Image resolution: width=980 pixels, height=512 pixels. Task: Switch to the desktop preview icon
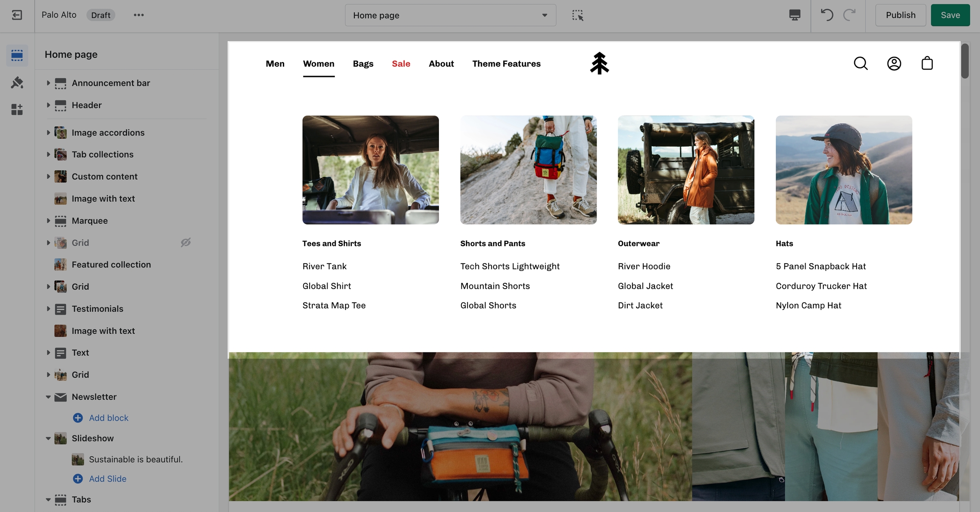click(x=795, y=15)
